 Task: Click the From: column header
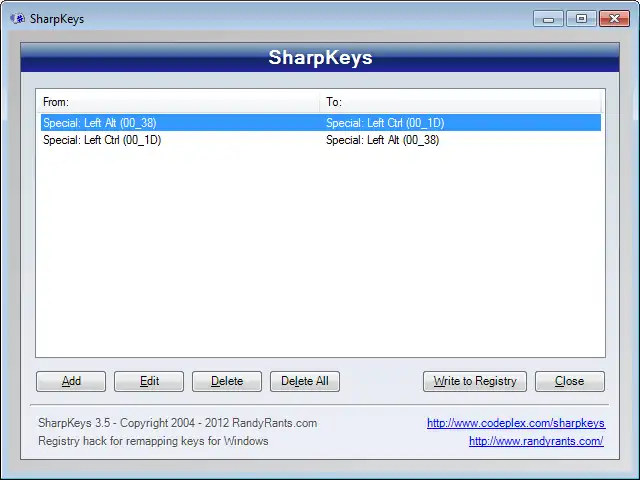click(x=178, y=102)
